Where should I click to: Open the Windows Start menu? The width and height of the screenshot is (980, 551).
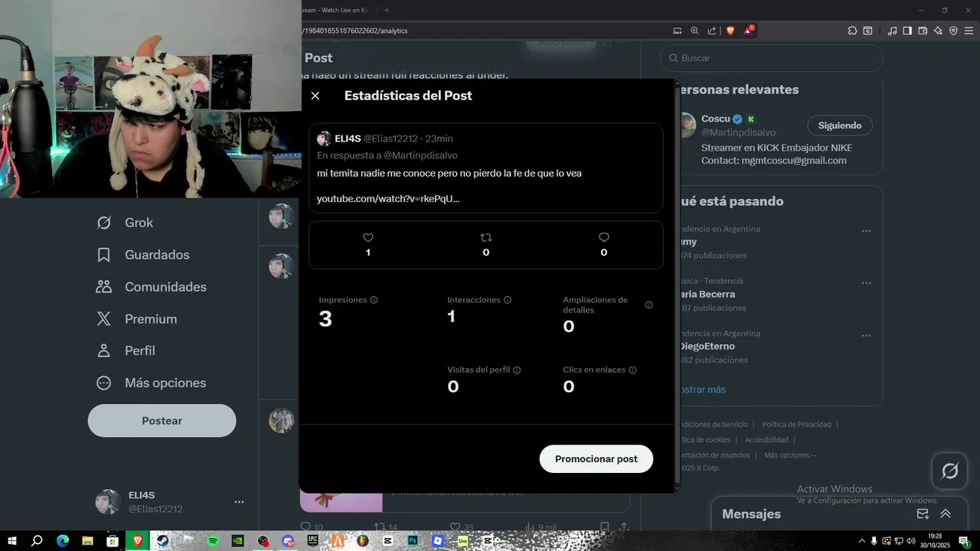pyautogui.click(x=11, y=541)
